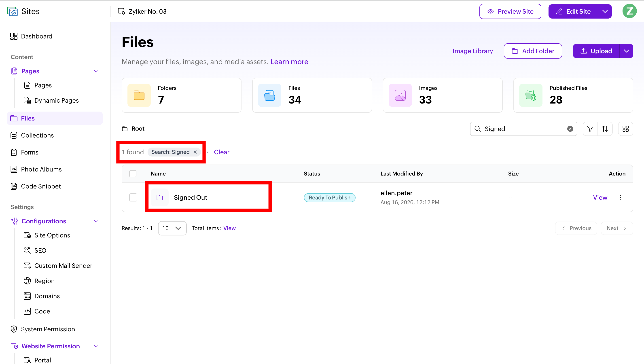
Task: Click the Learn more link
Action: coord(289,62)
